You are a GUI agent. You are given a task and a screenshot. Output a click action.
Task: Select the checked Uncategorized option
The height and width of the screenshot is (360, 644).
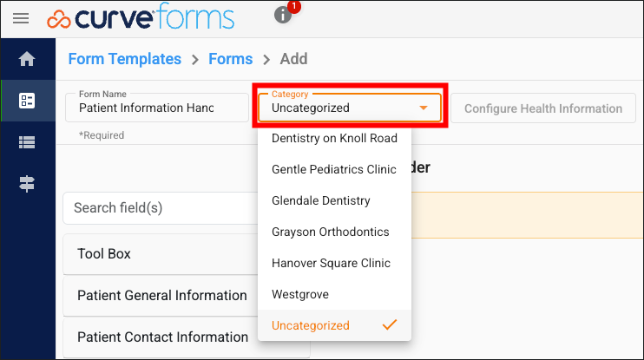[x=334, y=325]
